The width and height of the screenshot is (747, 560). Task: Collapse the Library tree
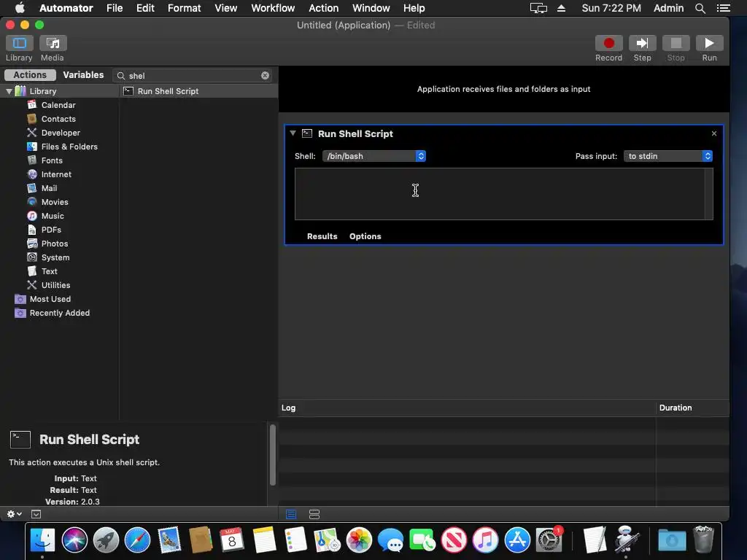click(9, 91)
